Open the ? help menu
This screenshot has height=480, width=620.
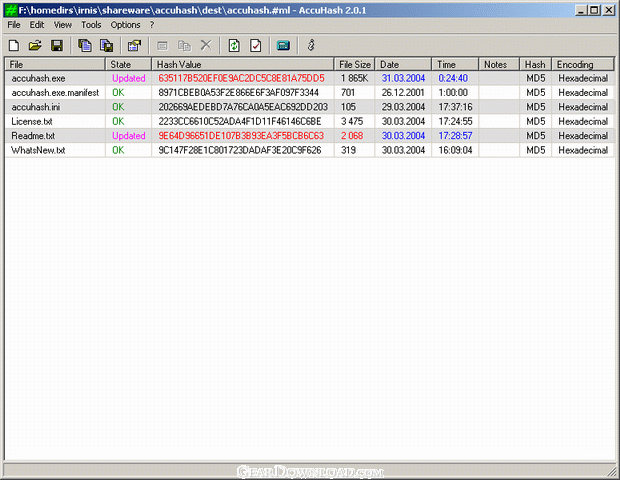pyautogui.click(x=152, y=25)
